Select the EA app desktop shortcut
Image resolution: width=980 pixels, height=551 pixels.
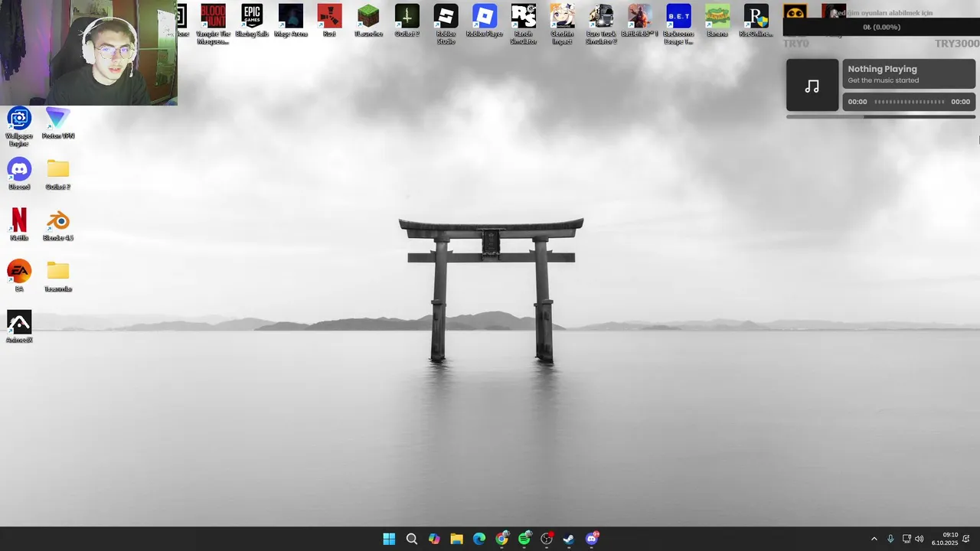19,276
